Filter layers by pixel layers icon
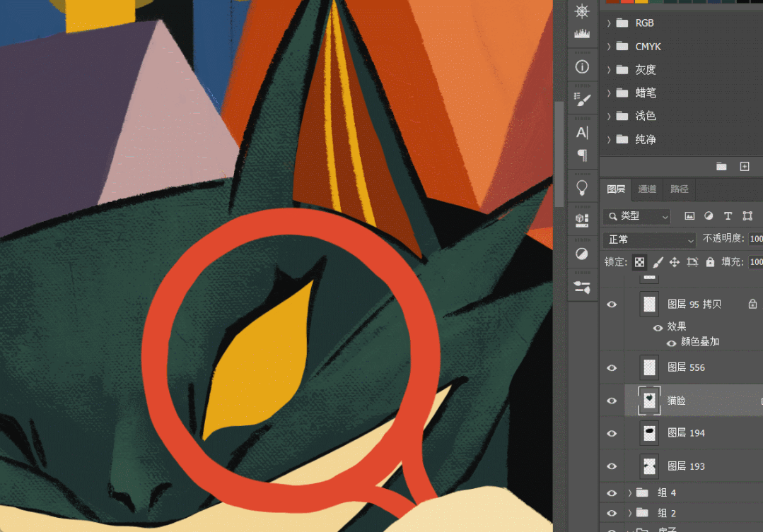This screenshot has height=532, width=763. pos(689,216)
